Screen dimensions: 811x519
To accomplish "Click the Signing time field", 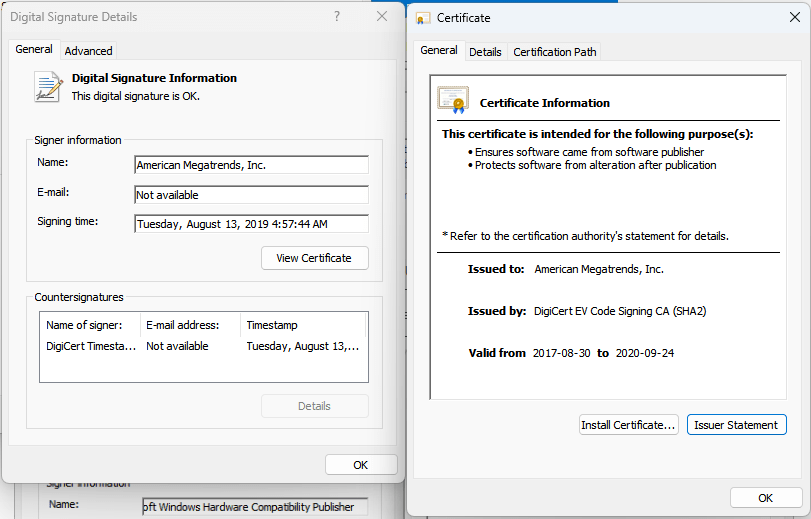I will (251, 224).
